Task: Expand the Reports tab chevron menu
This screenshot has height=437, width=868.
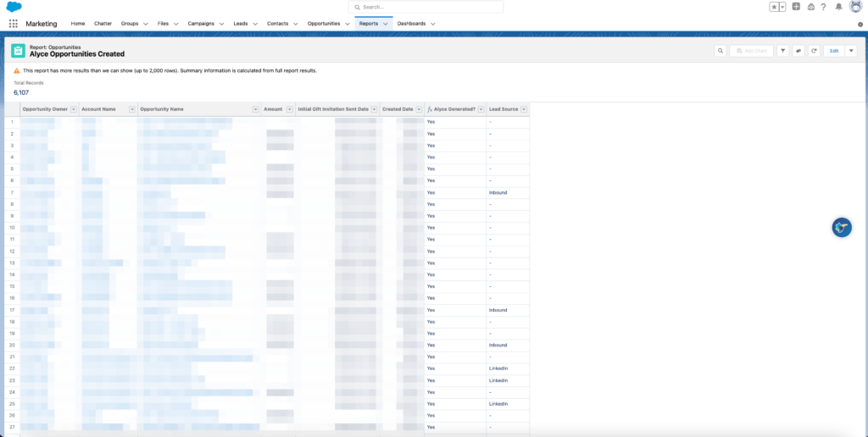Action: click(386, 25)
